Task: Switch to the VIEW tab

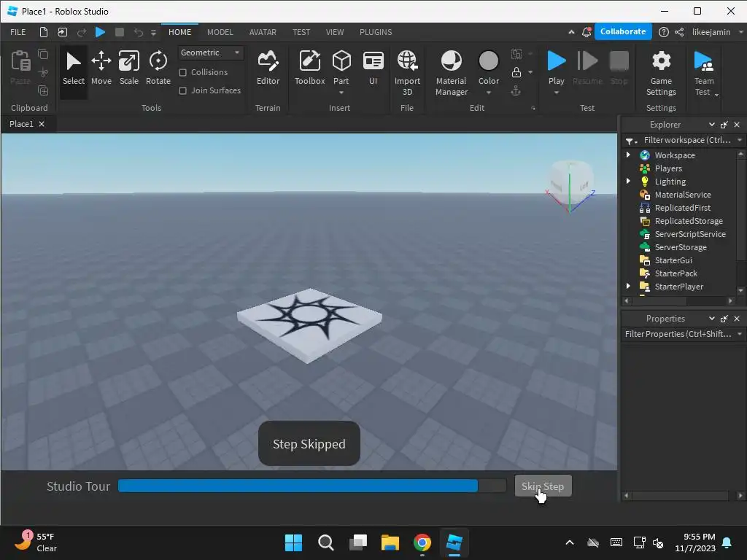Action: coord(334,32)
